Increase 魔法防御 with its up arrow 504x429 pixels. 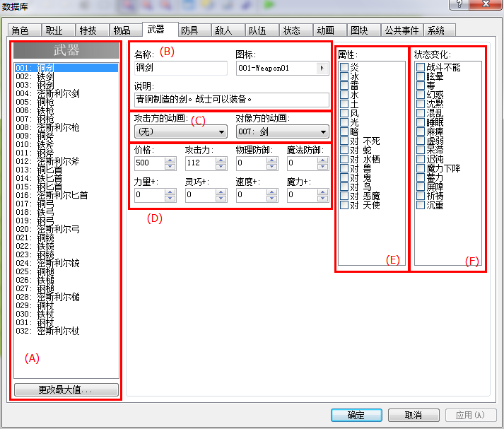point(322,160)
